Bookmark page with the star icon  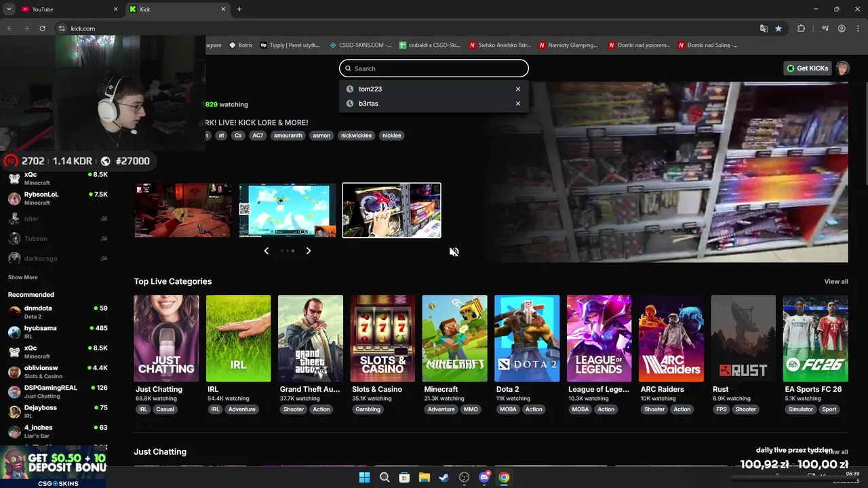point(778,28)
